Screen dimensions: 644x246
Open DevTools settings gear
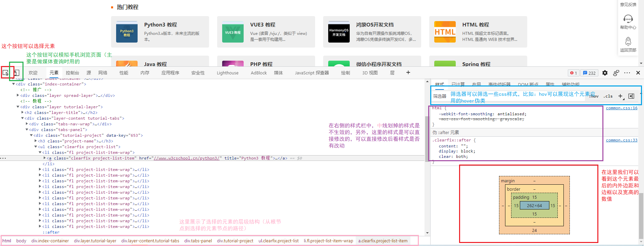605,73
